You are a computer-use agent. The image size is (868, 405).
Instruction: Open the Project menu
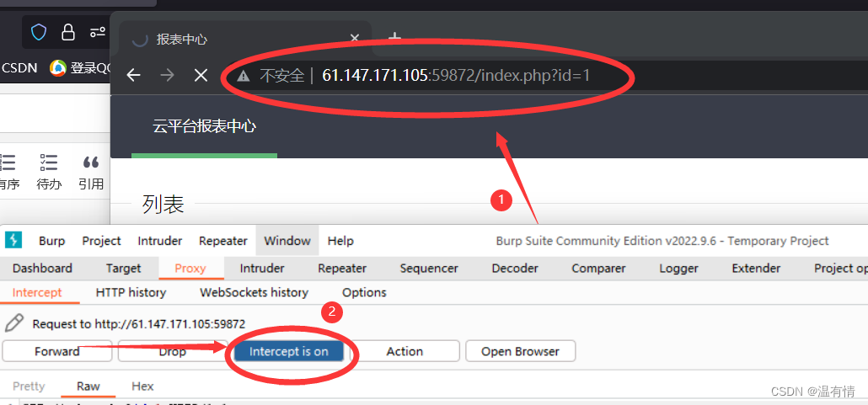tap(101, 241)
